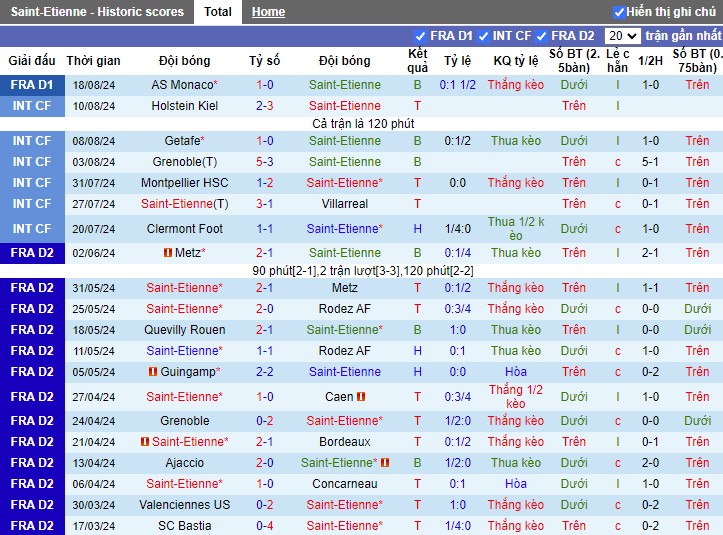
Task: Open the Home tab
Action: tap(268, 12)
